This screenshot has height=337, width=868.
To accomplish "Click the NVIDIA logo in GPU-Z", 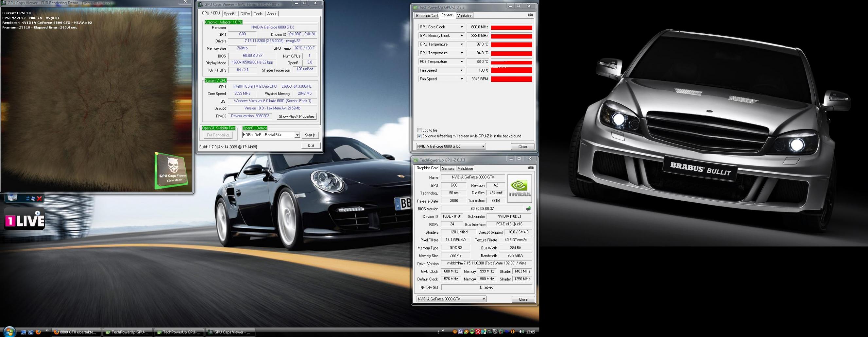I will (520, 188).
